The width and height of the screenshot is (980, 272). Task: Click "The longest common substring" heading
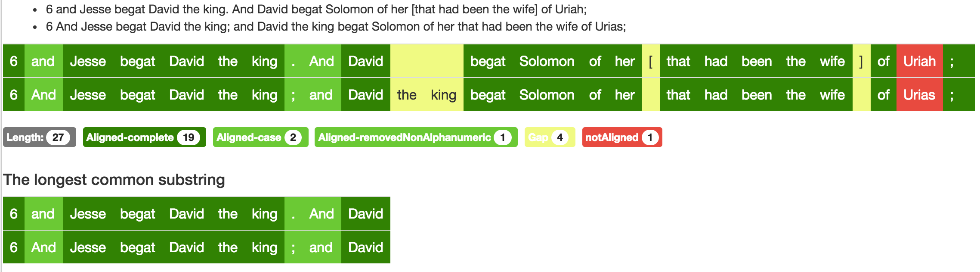(114, 180)
